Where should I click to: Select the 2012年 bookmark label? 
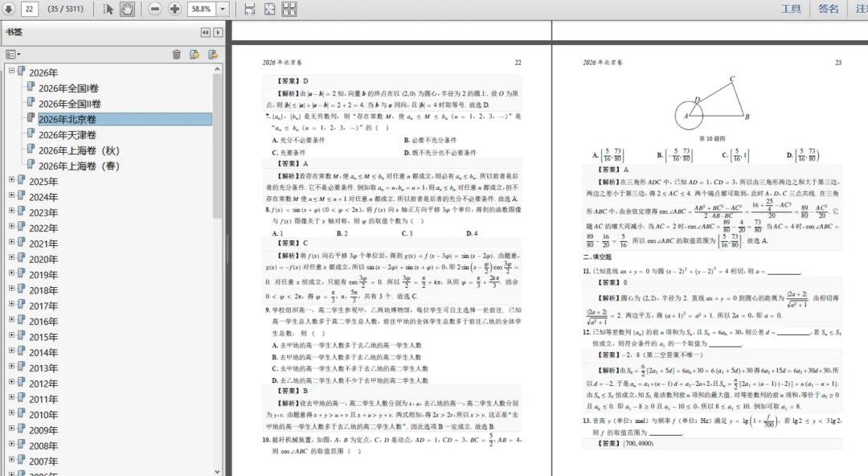(x=43, y=384)
